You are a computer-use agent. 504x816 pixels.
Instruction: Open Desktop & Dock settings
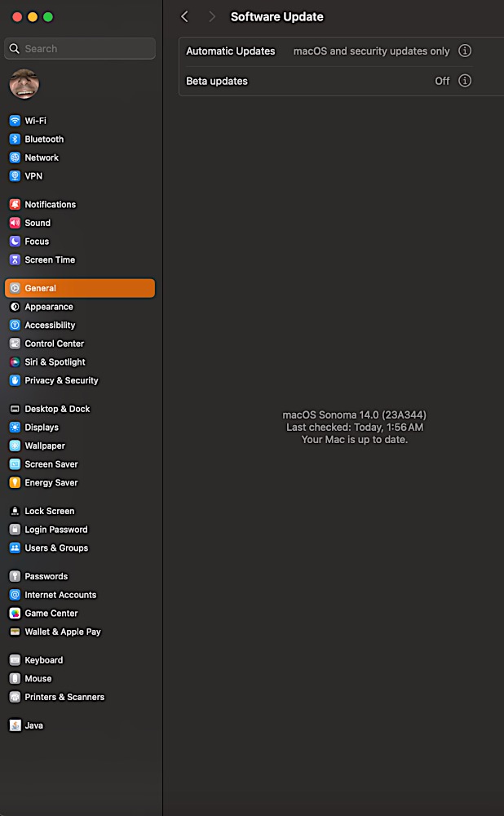pos(57,410)
